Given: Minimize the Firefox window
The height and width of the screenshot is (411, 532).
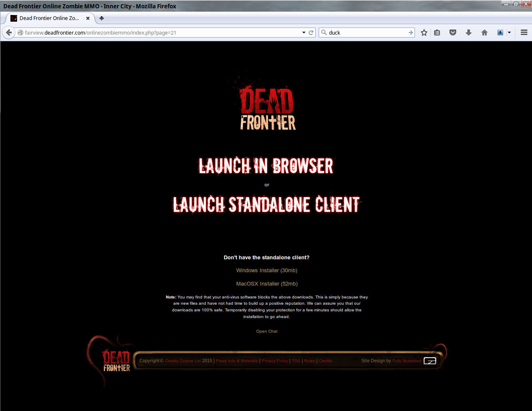Looking at the screenshot, I should (506, 4).
